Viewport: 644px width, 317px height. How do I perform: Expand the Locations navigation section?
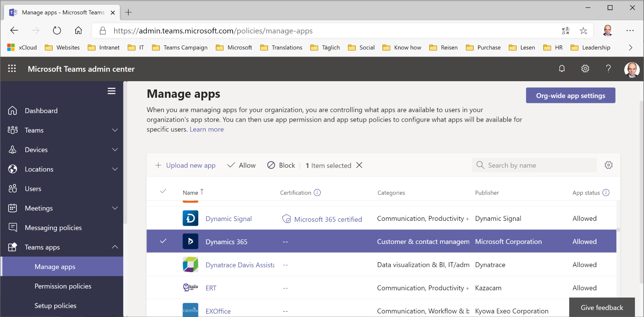click(115, 169)
